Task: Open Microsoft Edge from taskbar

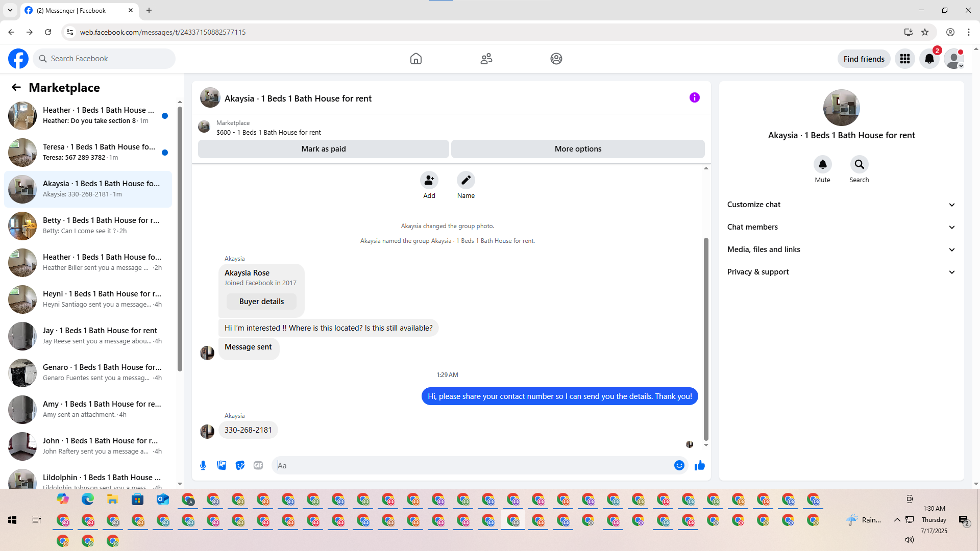Action: pos(88,499)
